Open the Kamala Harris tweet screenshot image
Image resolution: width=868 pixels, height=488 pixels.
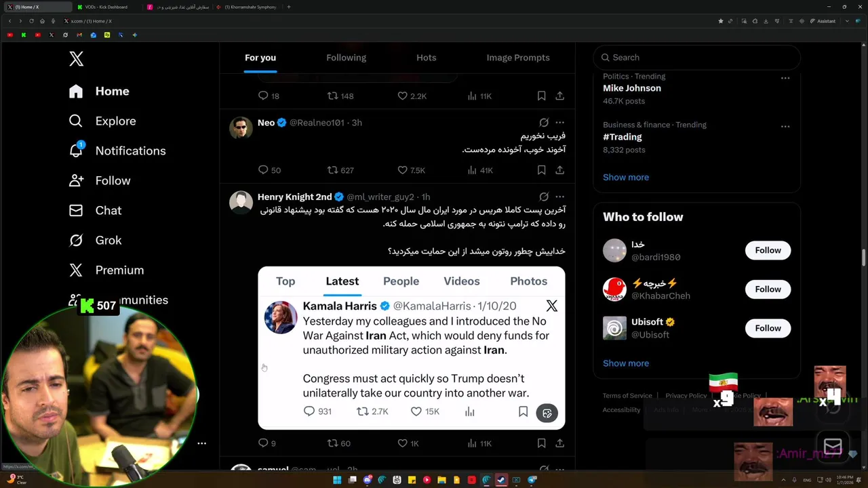(x=411, y=348)
